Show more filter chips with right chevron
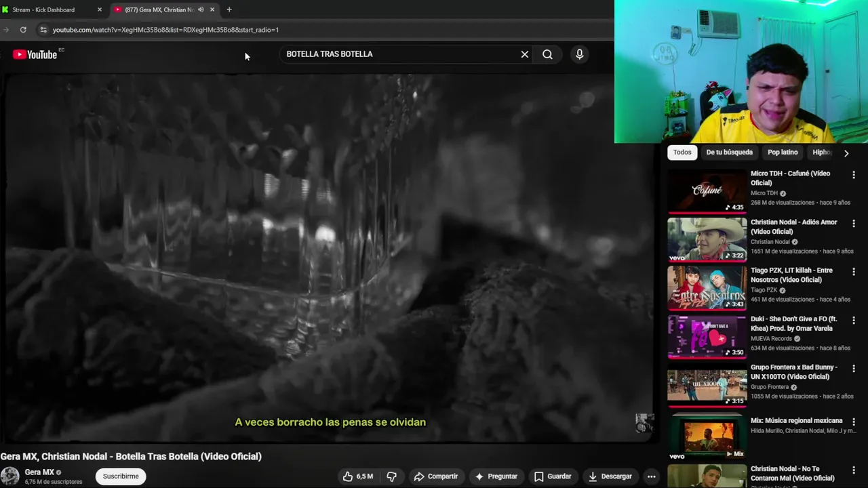This screenshot has width=868, height=488. click(x=846, y=153)
